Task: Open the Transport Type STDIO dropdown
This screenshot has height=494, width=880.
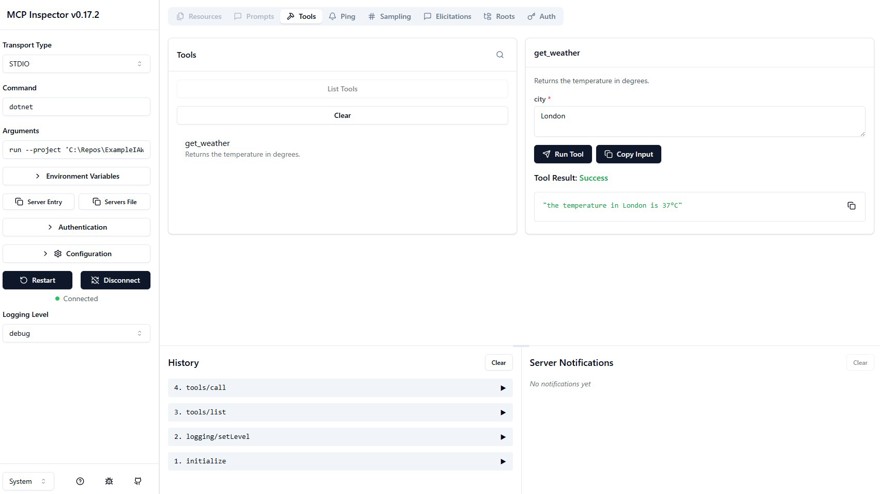Action: pyautogui.click(x=76, y=64)
